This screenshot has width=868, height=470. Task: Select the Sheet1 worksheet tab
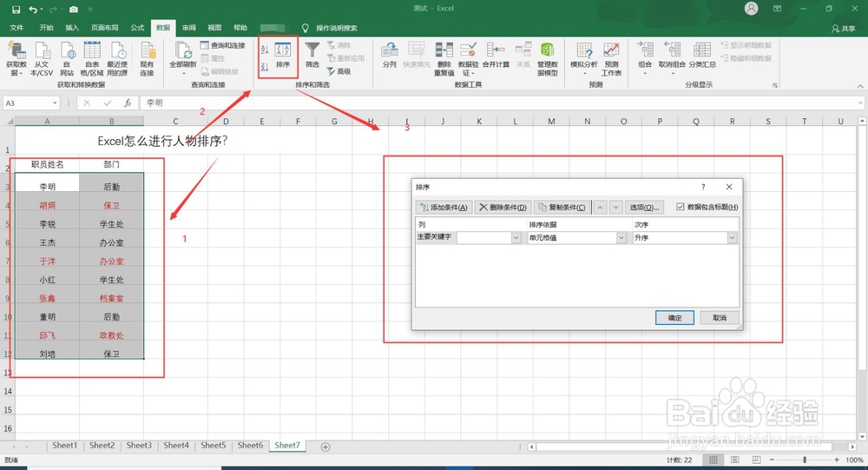(65, 446)
